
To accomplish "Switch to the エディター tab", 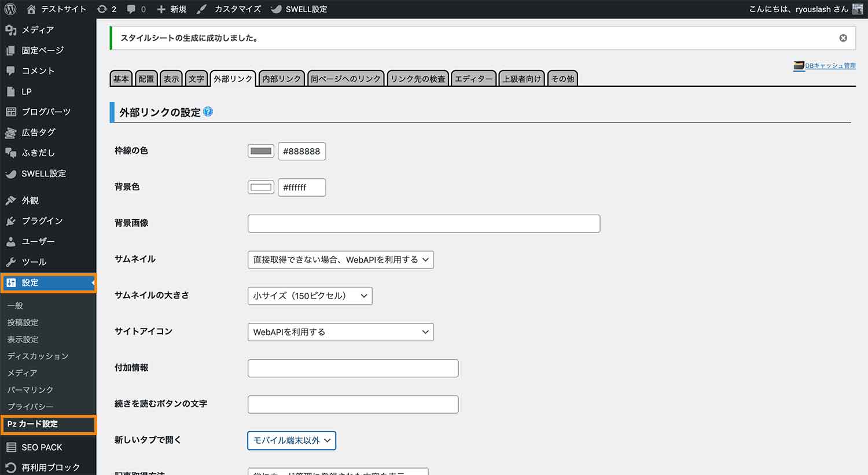I will point(473,78).
